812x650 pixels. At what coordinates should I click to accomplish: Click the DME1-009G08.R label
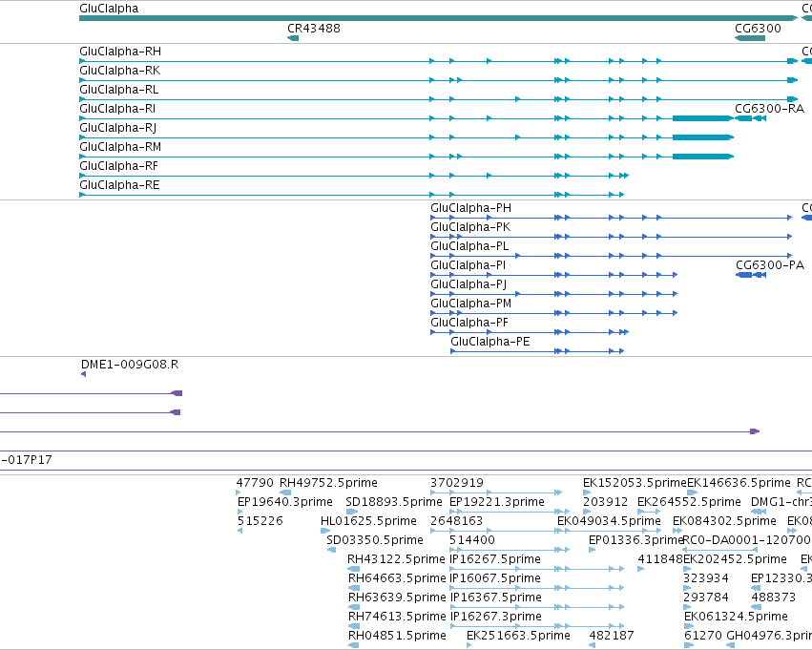tap(130, 365)
